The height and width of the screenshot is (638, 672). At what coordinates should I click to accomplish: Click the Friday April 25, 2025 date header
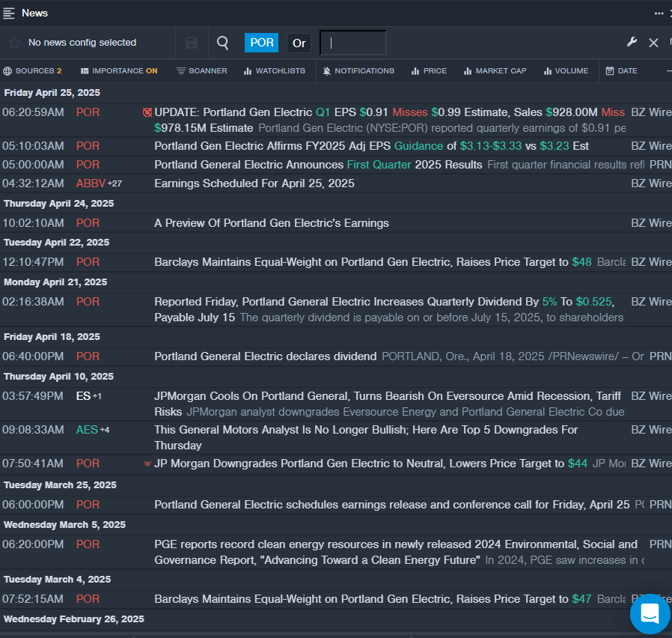coord(52,93)
